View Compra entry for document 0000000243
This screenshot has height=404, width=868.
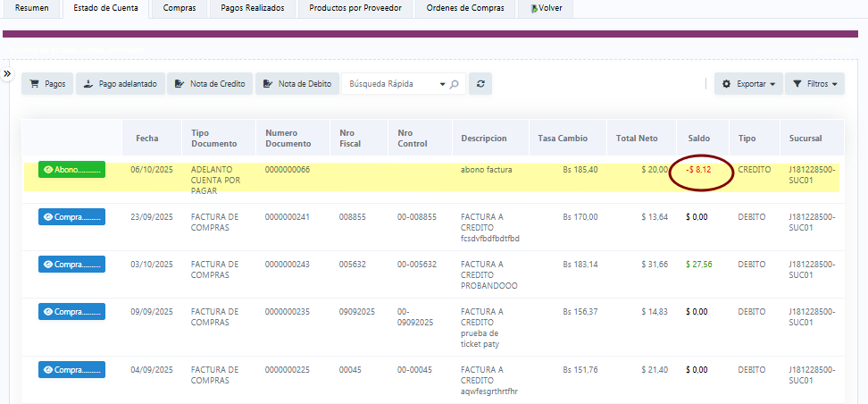tap(71, 265)
